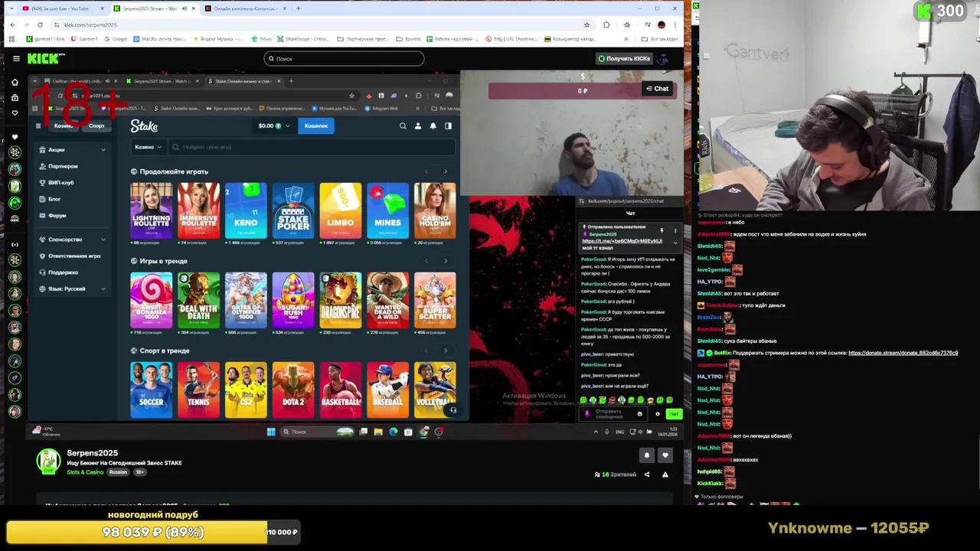
Task: Open the Kick hamburger menu
Action: click(x=15, y=58)
